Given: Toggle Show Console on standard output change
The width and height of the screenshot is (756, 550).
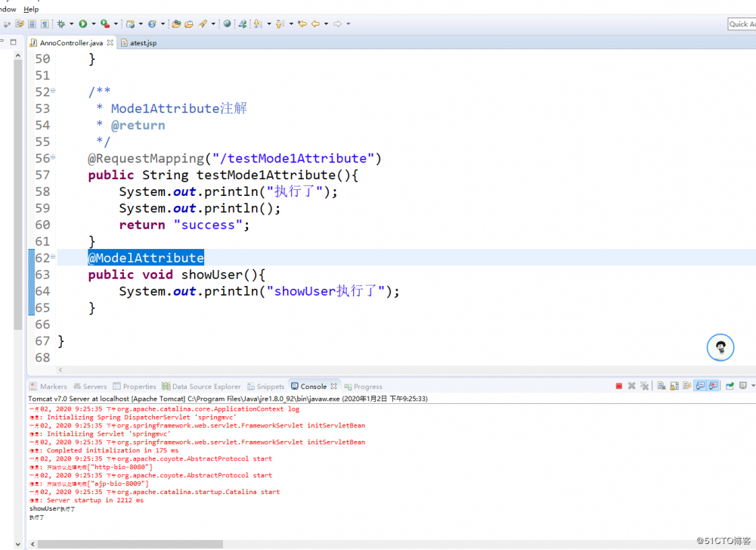Looking at the screenshot, I should (x=700, y=386).
